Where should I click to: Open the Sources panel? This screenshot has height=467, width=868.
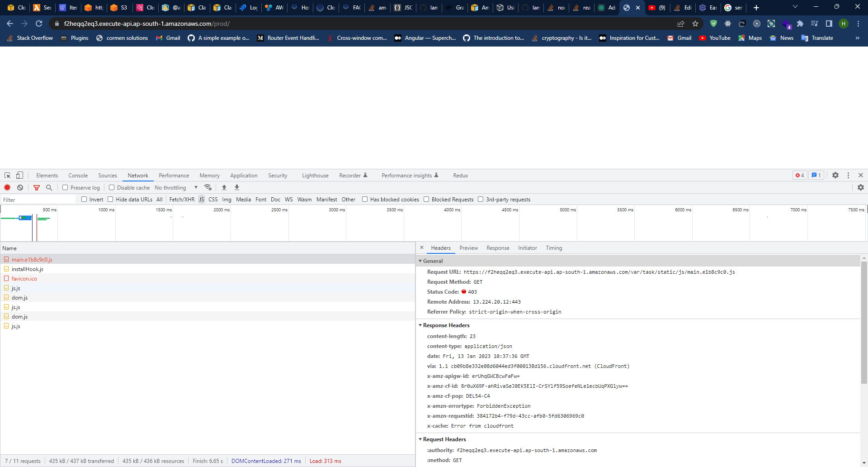pos(108,175)
